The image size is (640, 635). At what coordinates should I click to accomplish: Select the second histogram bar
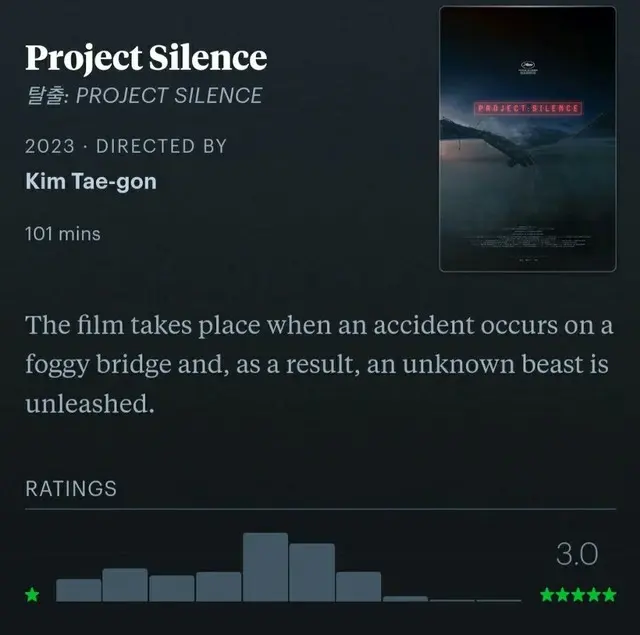tap(125, 585)
